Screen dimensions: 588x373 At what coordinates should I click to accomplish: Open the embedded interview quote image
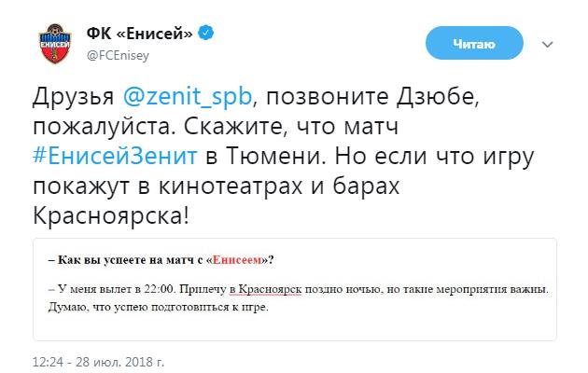(295, 288)
